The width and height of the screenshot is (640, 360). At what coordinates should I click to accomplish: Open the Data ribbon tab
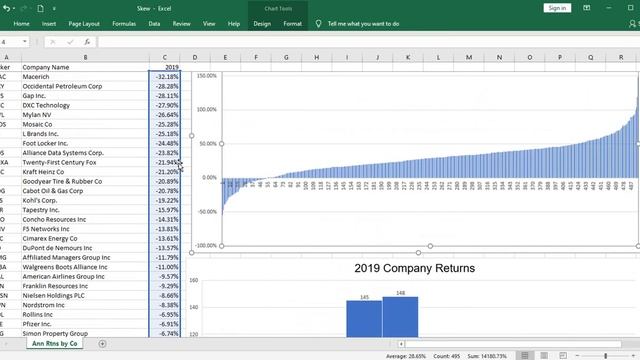tap(154, 24)
